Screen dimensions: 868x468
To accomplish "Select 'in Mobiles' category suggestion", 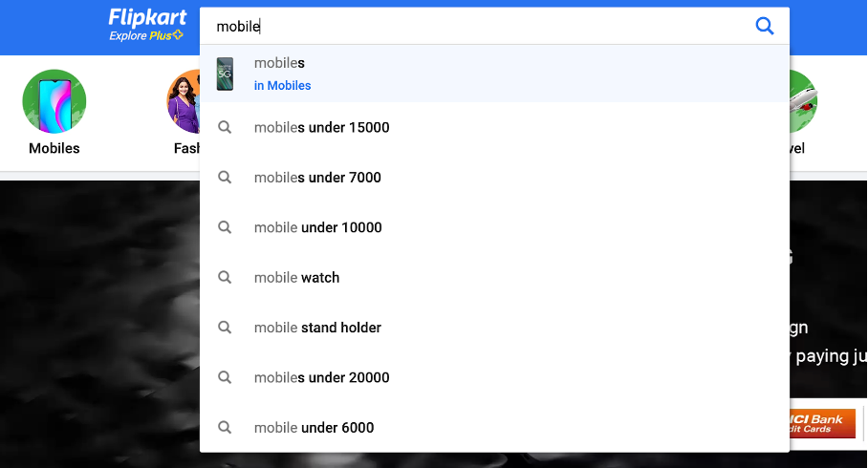I will [x=282, y=85].
